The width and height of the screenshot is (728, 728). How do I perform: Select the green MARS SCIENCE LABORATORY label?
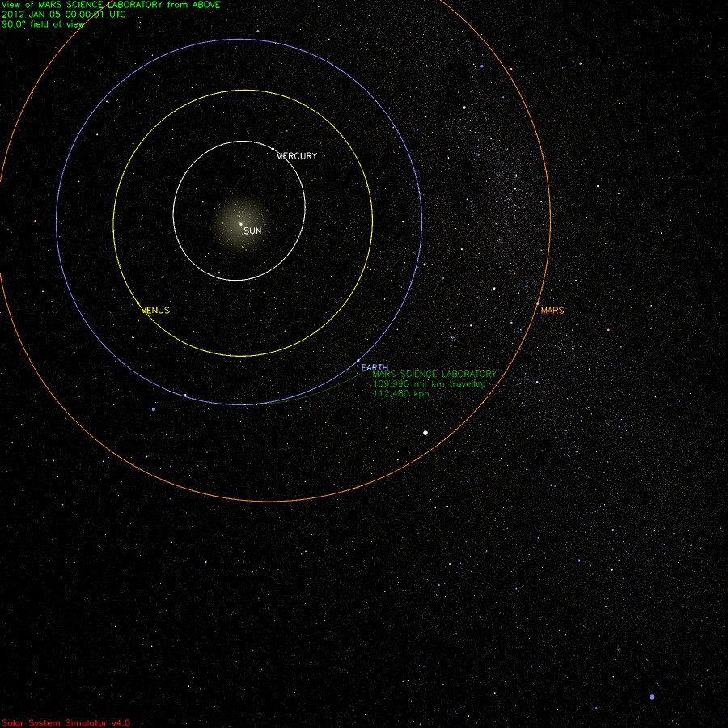point(434,375)
